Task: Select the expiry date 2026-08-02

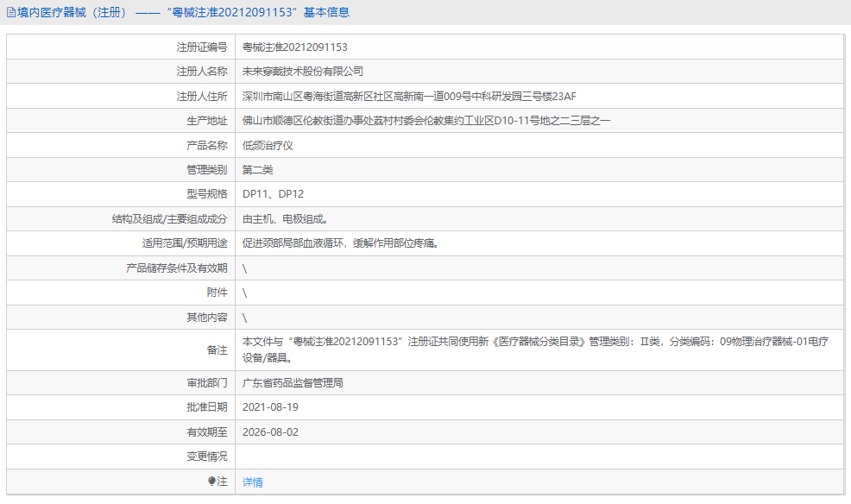Action: [270, 432]
